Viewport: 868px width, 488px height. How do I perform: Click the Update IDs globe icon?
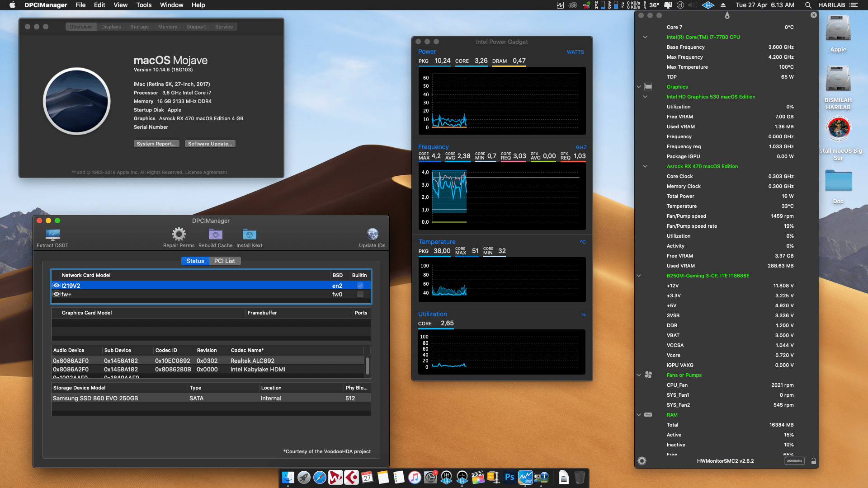point(373,234)
